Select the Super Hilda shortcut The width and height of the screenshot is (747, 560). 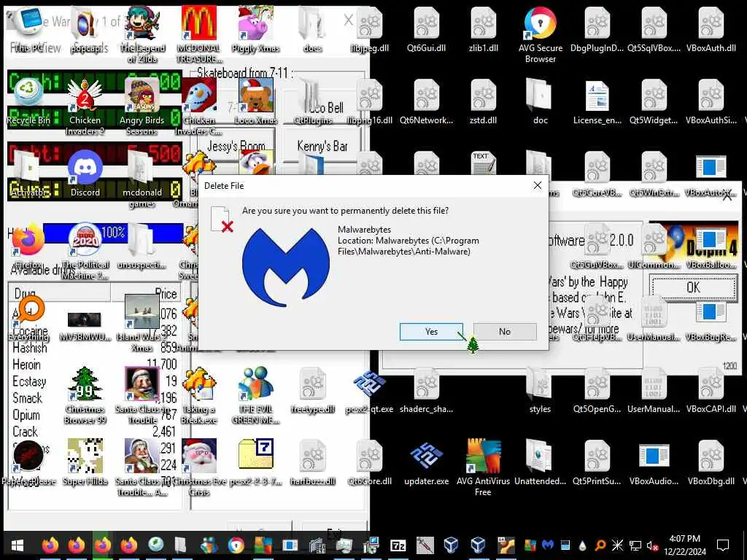coord(85,462)
